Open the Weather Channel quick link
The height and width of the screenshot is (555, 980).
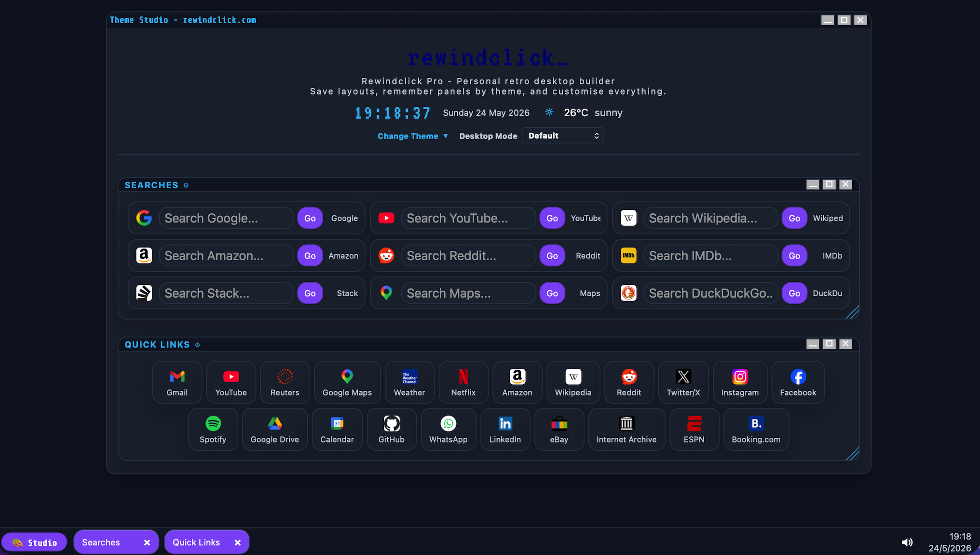tap(409, 382)
